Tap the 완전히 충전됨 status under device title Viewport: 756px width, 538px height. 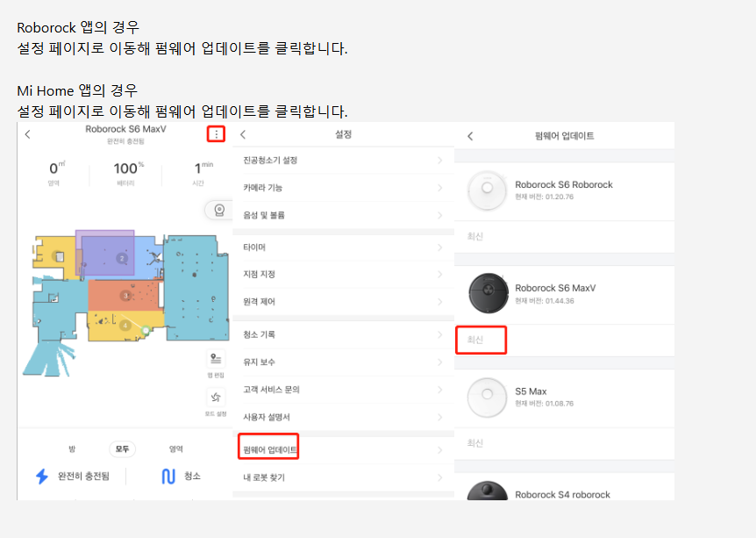coord(125,141)
